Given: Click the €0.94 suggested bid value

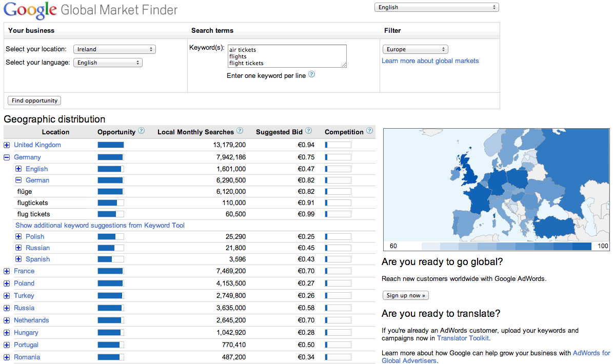Looking at the screenshot, I should click(x=306, y=145).
